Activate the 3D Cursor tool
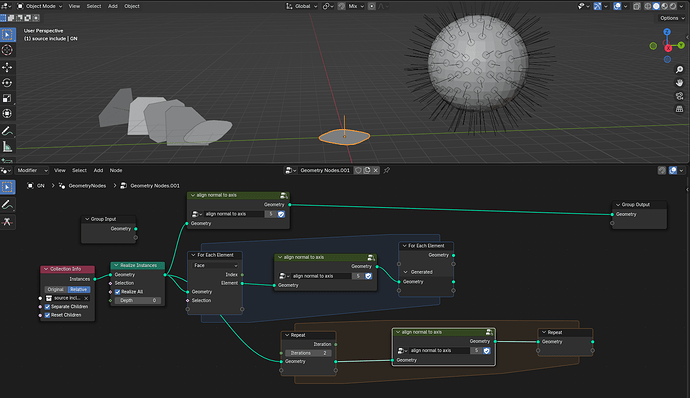This screenshot has height=398, width=690. pyautogui.click(x=7, y=50)
